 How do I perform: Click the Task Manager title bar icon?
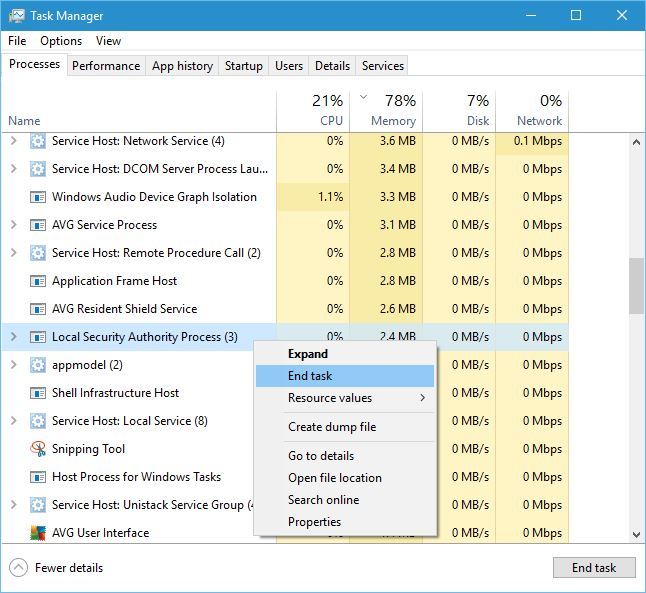(16, 16)
